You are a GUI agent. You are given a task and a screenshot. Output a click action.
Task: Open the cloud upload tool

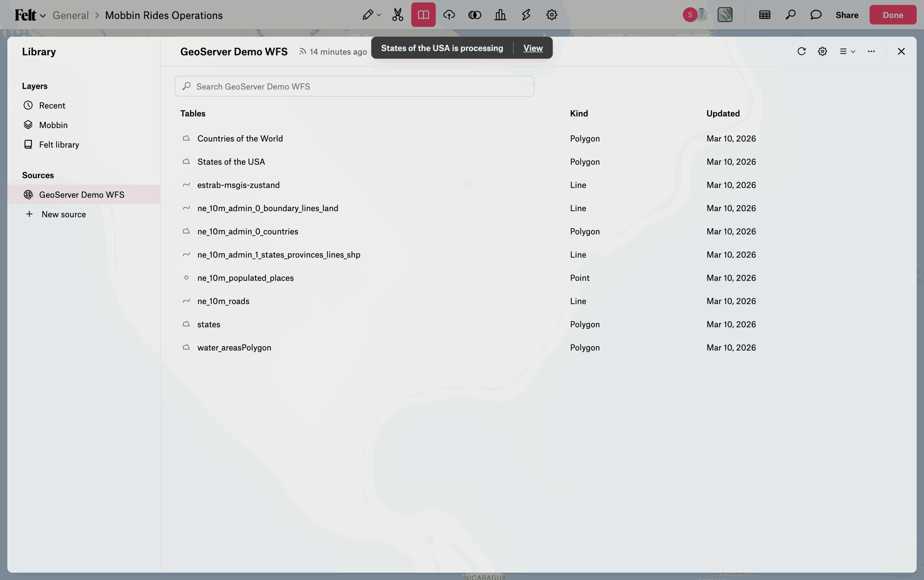(x=449, y=15)
